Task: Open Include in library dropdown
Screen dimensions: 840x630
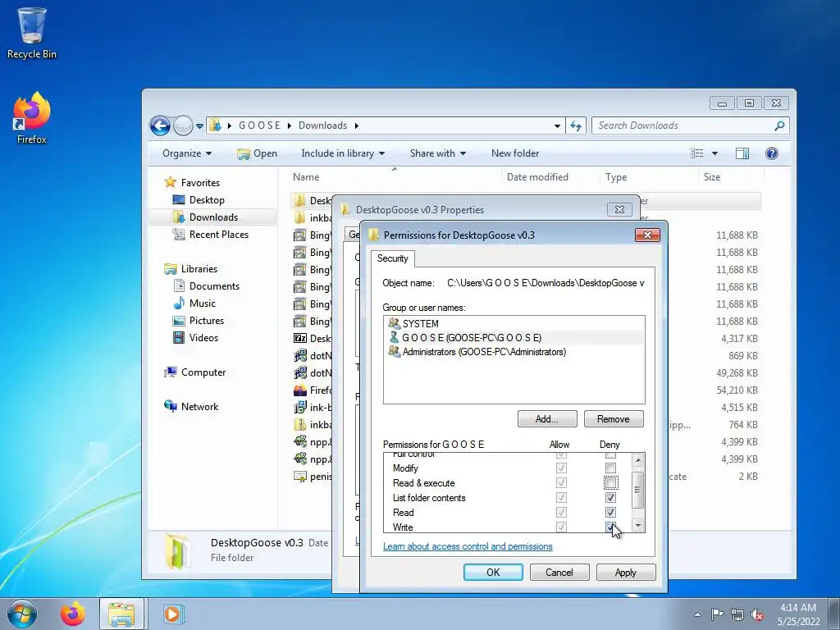Action: click(343, 153)
